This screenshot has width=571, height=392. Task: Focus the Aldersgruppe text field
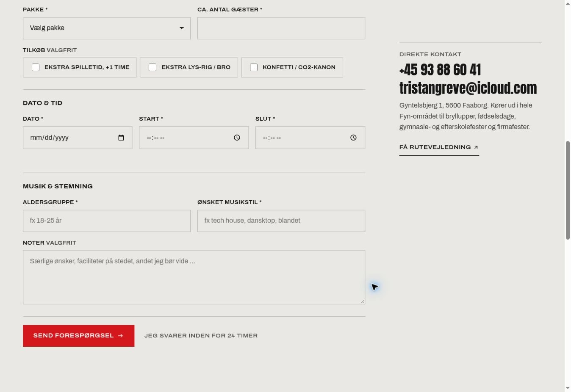pos(107,221)
